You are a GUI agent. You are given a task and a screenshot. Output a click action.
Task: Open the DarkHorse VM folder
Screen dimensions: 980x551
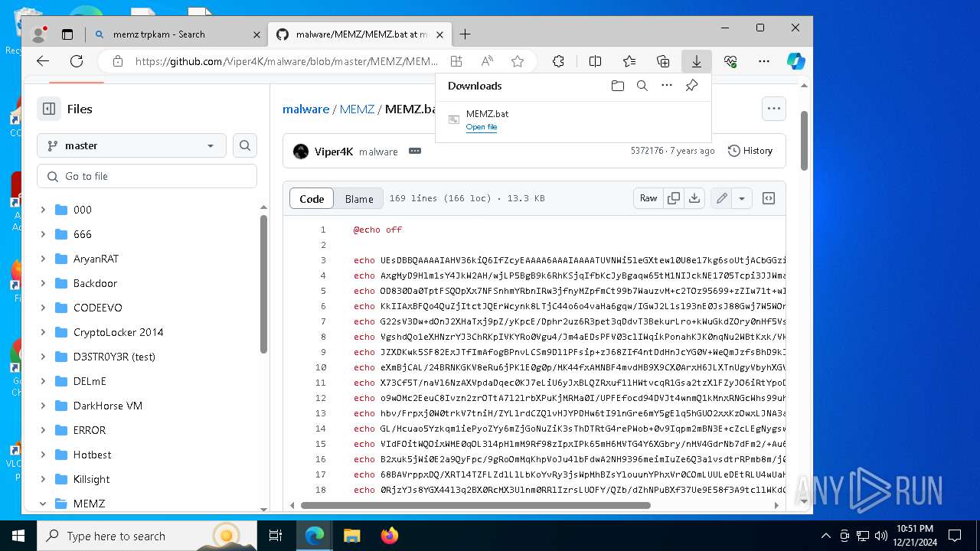tap(108, 406)
